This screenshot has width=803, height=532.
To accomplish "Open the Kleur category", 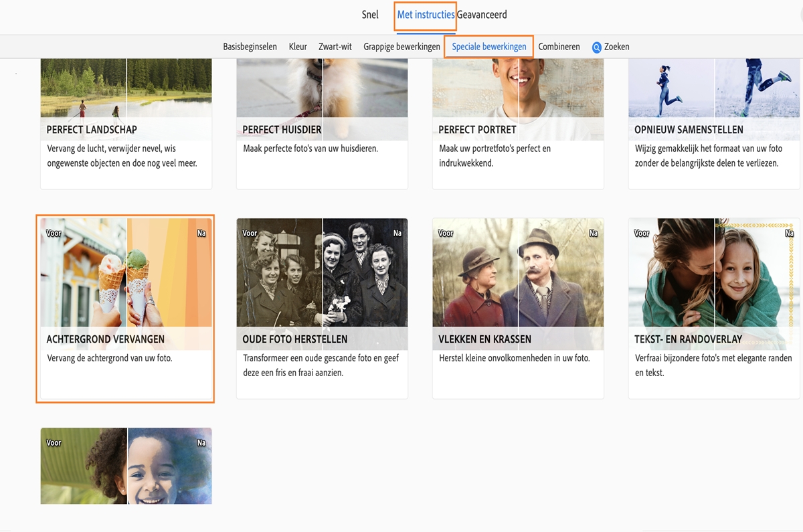I will pyautogui.click(x=297, y=46).
